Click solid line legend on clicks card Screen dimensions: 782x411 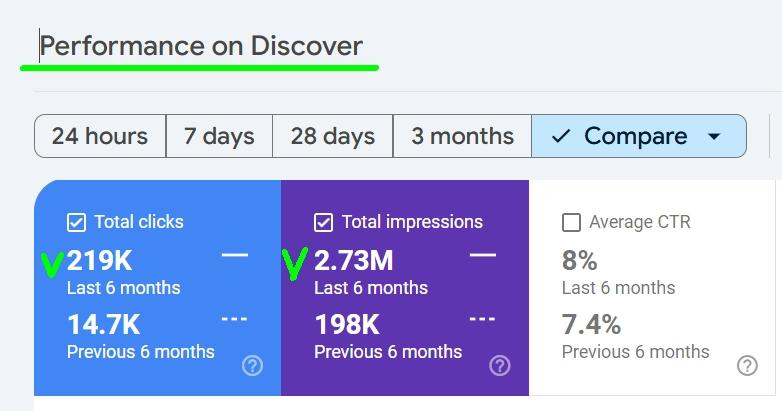click(x=235, y=255)
